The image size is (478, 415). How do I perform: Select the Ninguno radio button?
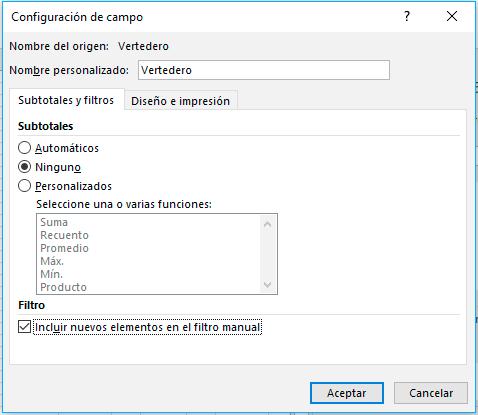[x=24, y=167]
